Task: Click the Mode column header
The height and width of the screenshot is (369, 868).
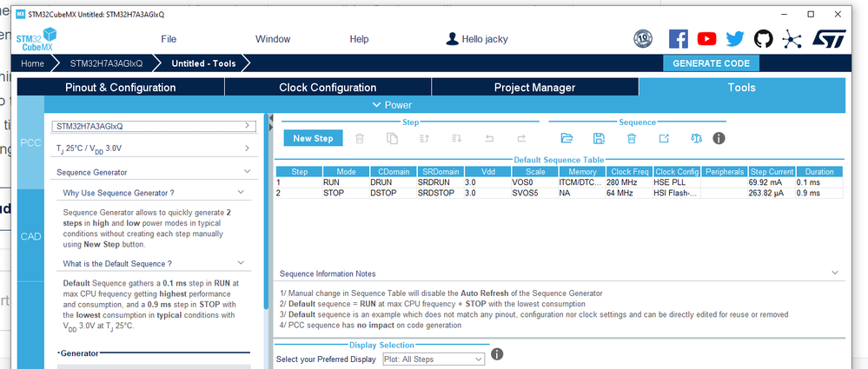Action: (x=346, y=172)
